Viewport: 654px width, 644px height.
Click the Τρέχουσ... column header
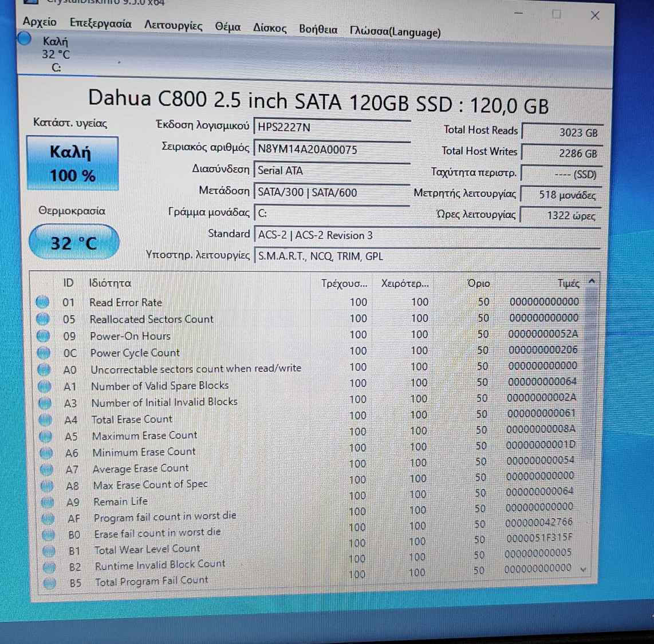[344, 283]
